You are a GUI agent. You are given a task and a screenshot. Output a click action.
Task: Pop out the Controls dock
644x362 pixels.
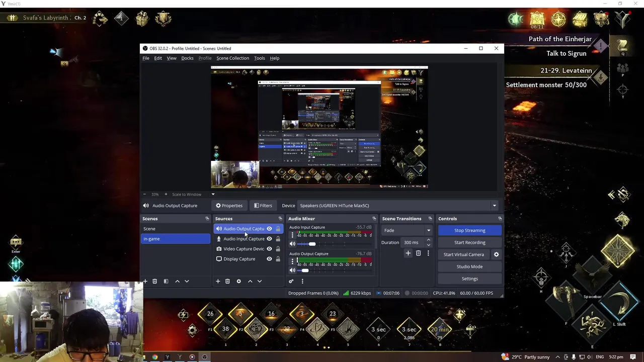[x=500, y=219]
